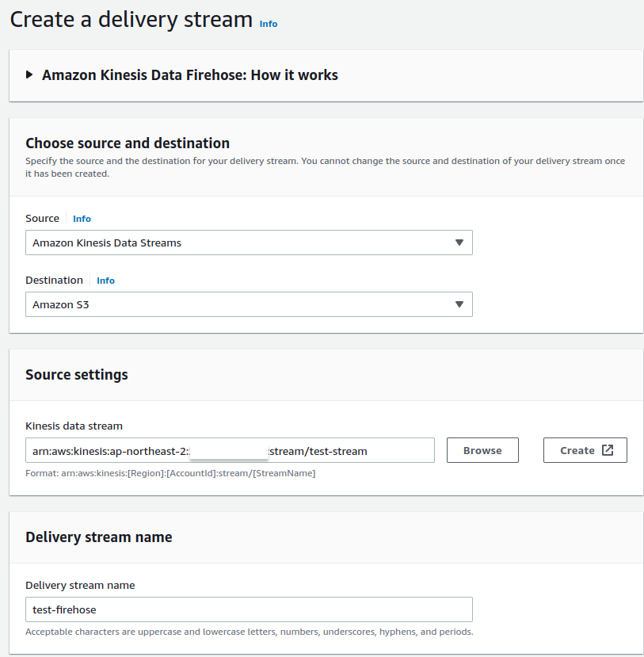Expand 'How it works' disclosure triangle
644x657 pixels.
29,75
